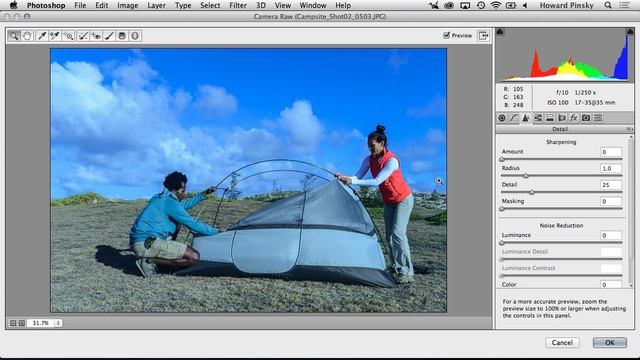Screen dimensions: 640x360
Task: Toggle shadow clipping warning on histogram
Action: pyautogui.click(x=500, y=31)
